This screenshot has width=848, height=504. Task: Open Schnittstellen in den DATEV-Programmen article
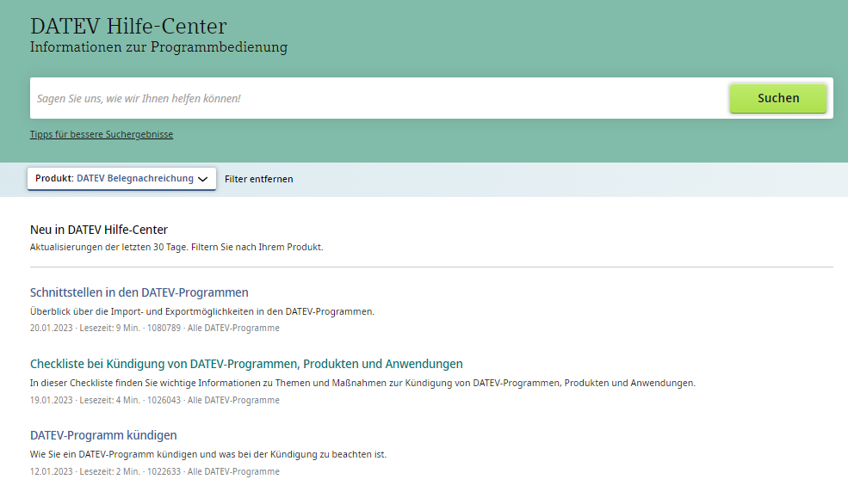click(139, 292)
